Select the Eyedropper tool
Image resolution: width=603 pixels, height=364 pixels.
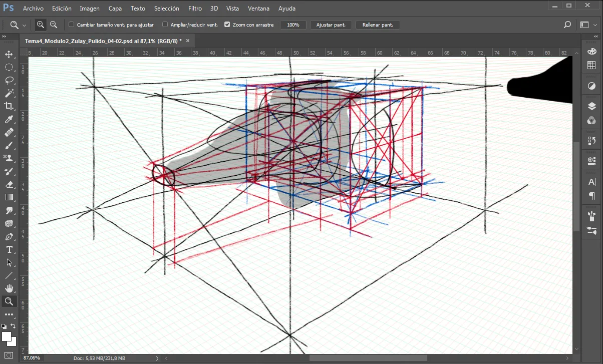click(9, 119)
